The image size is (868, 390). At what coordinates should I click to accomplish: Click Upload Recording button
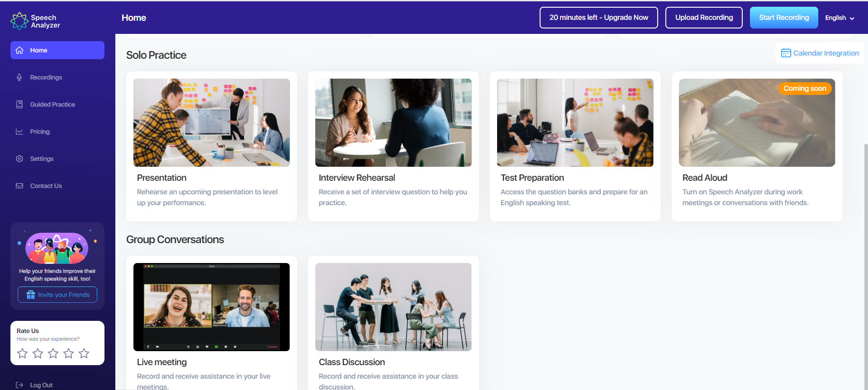pyautogui.click(x=704, y=18)
